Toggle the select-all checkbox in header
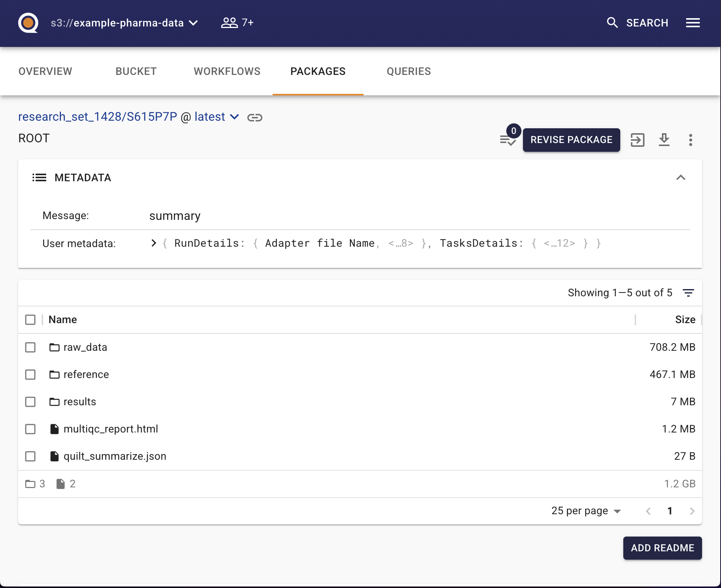The width and height of the screenshot is (721, 588). coord(30,320)
